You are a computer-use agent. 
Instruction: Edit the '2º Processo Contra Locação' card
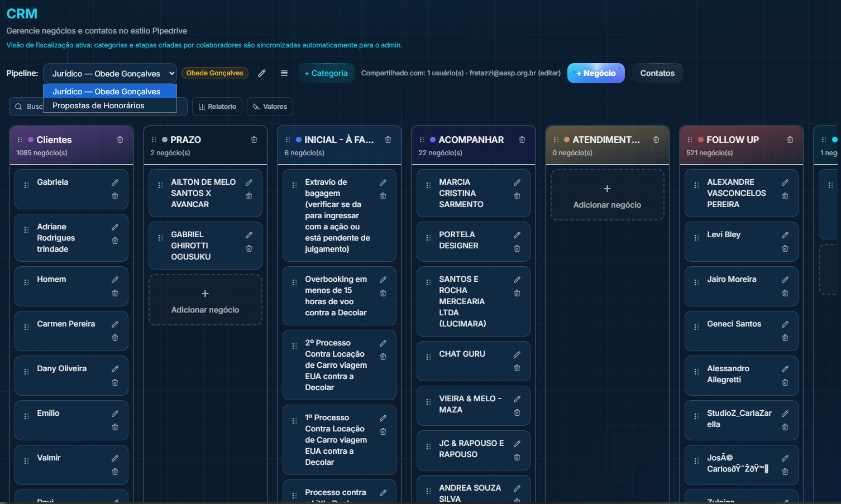click(x=383, y=343)
